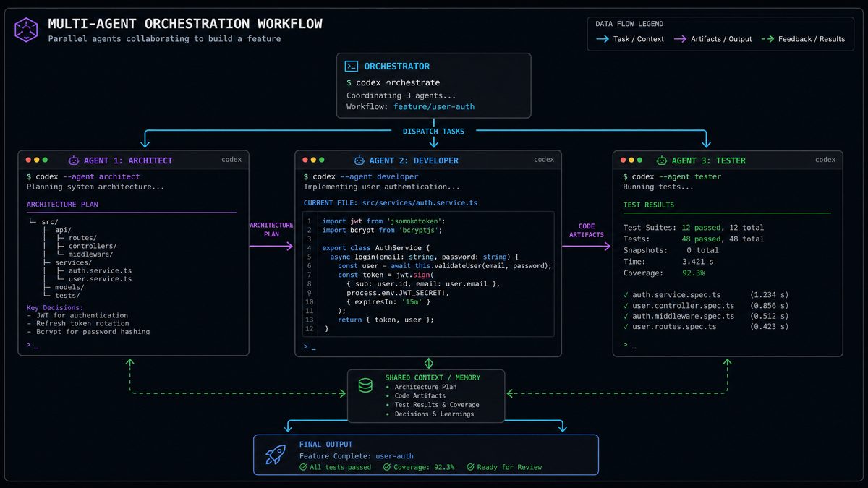Click the green dashed Feedback / Results legend arrow
Image resolution: width=868 pixels, height=488 pixels.
point(767,39)
